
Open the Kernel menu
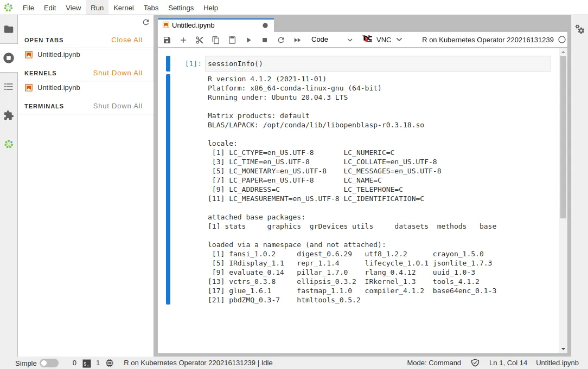click(123, 8)
